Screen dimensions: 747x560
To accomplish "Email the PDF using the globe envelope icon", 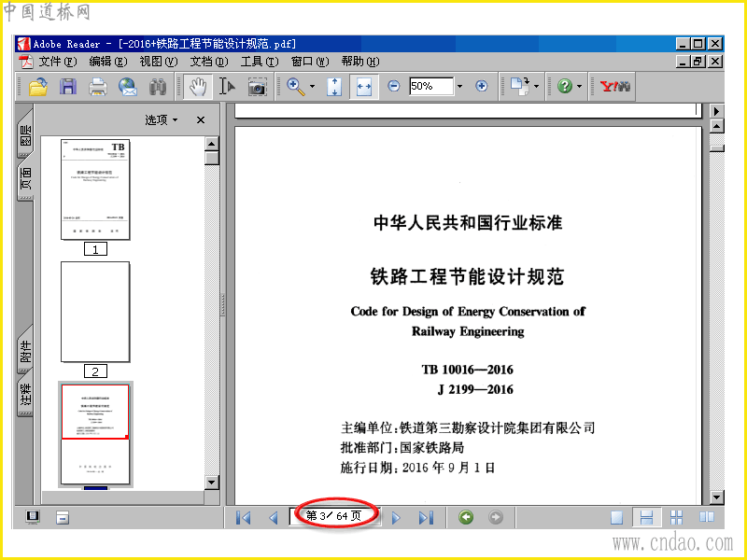I will (x=128, y=87).
